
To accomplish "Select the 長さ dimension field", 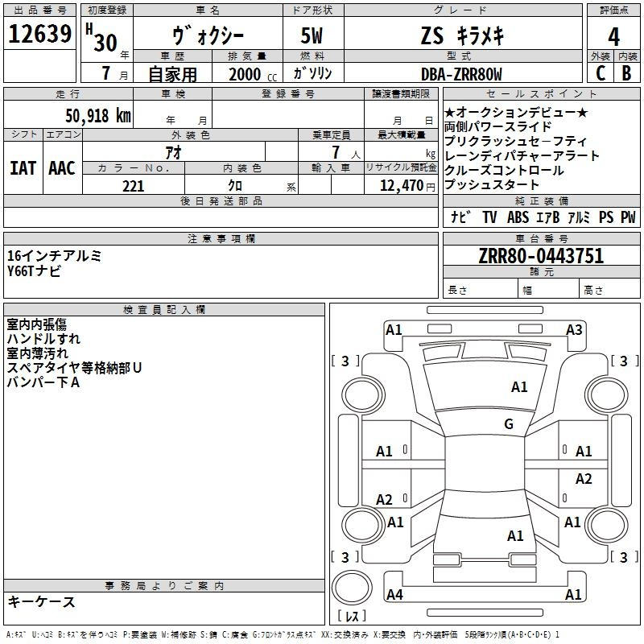I will [x=481, y=290].
